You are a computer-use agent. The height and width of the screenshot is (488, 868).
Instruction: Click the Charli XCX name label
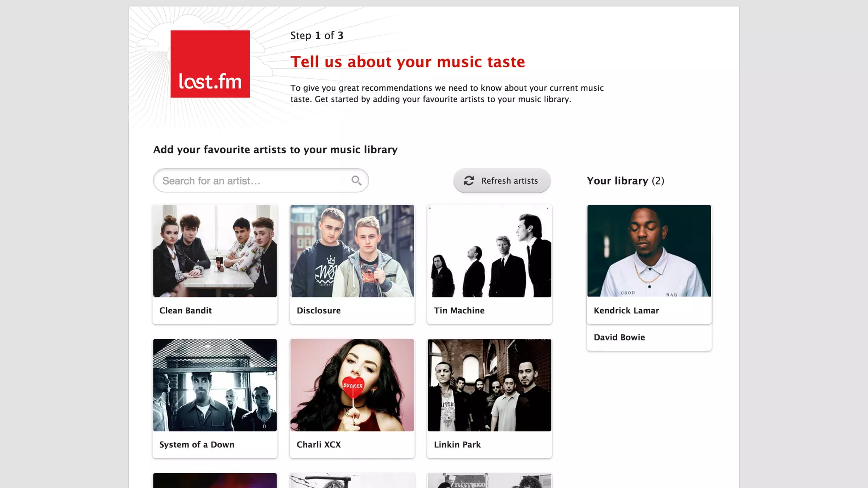point(318,444)
